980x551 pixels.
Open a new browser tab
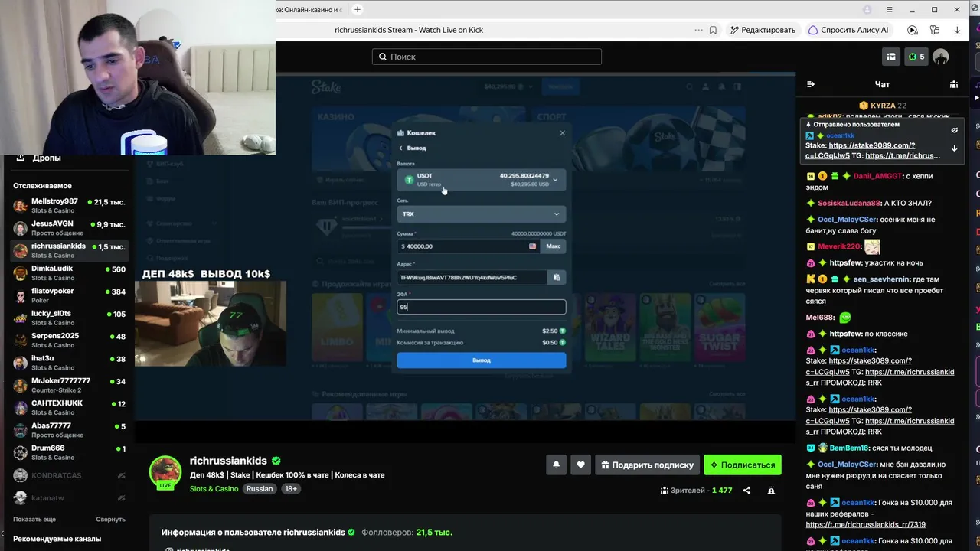(x=358, y=9)
